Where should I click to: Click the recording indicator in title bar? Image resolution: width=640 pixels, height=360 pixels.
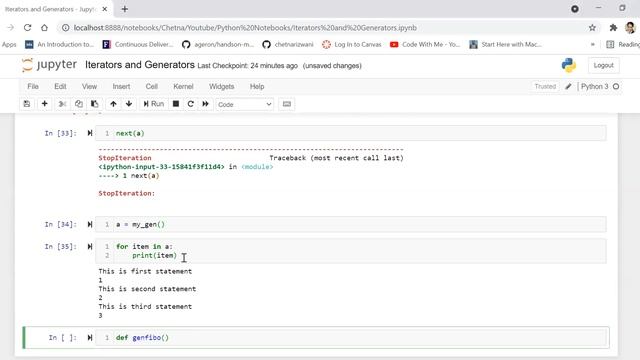575,9
